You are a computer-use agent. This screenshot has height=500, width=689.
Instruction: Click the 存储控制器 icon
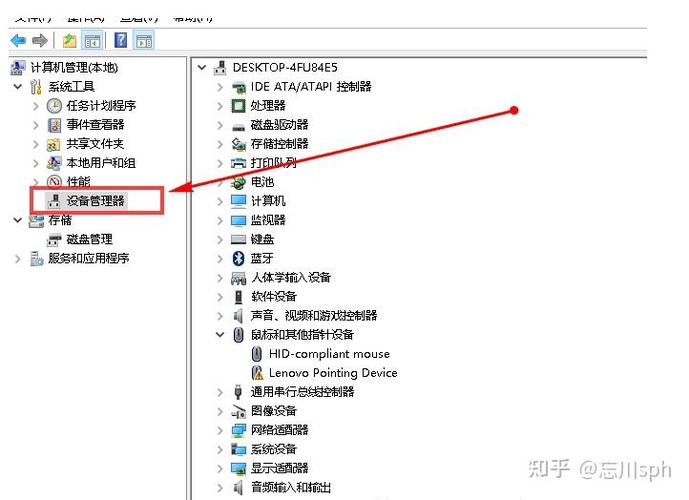click(x=239, y=144)
